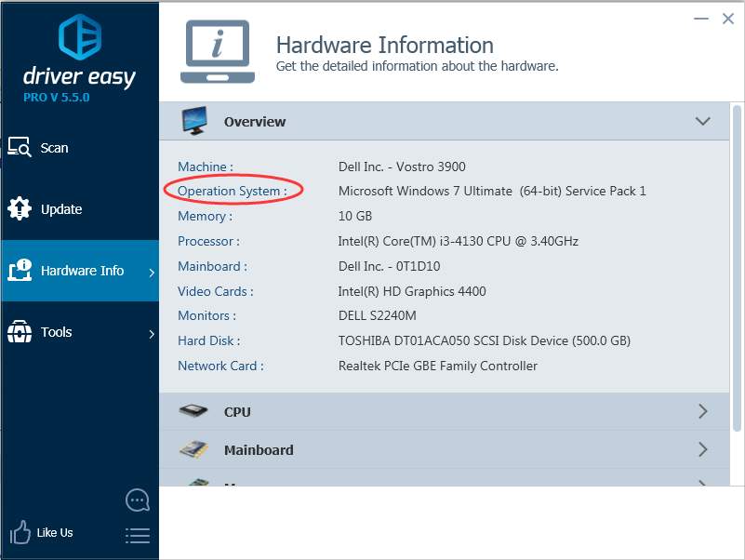Viewport: 745px width, 560px height.
Task: Expand the Mainboard section arrow
Action: [702, 450]
